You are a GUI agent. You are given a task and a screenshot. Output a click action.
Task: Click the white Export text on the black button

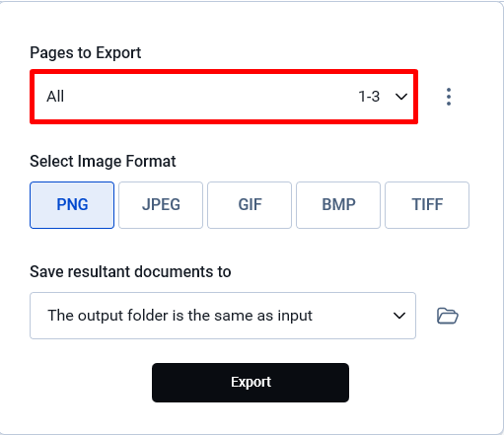[x=251, y=382]
